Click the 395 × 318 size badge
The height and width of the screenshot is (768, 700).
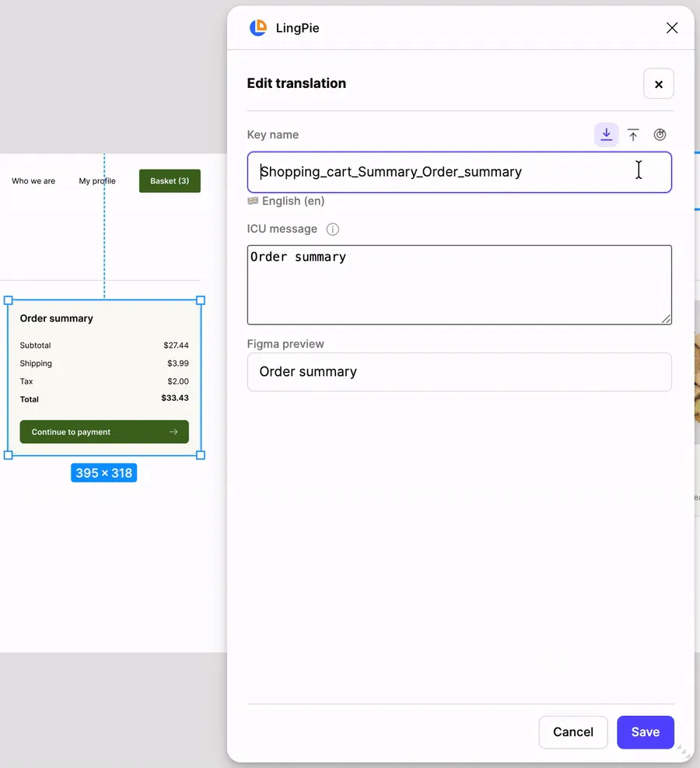pos(103,473)
